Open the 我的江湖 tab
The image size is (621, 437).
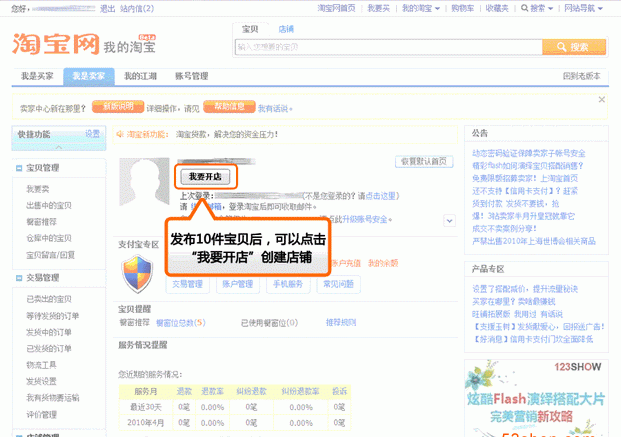(140, 76)
